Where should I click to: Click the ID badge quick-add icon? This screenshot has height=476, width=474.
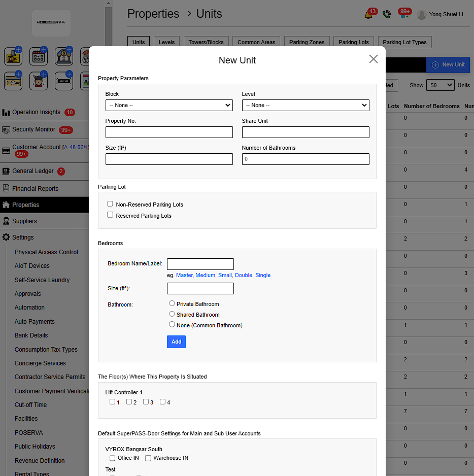coord(13,56)
